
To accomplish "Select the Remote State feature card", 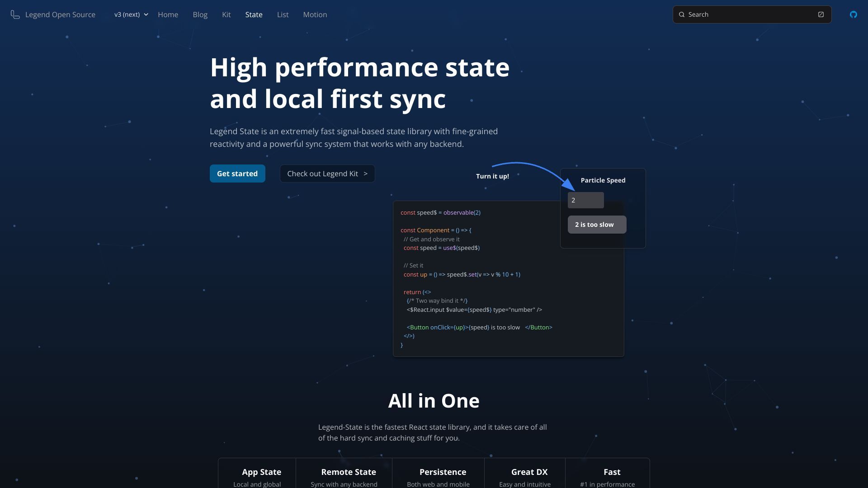I will [x=344, y=473].
